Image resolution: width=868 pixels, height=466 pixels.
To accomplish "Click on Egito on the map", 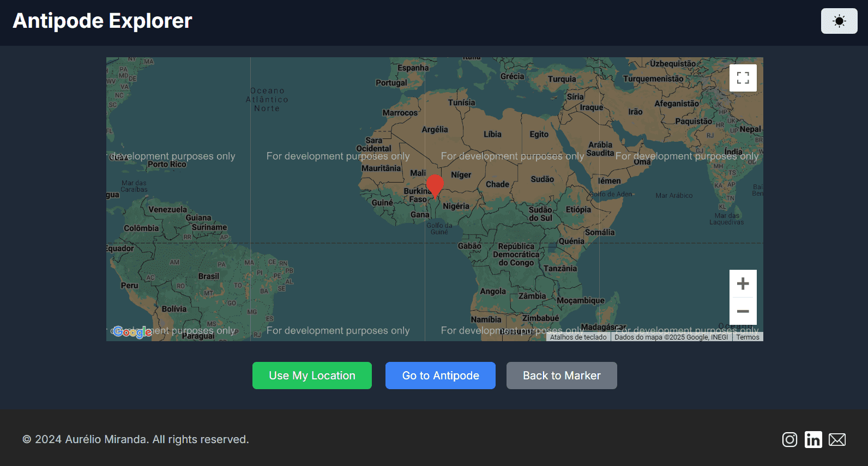I will pyautogui.click(x=539, y=134).
